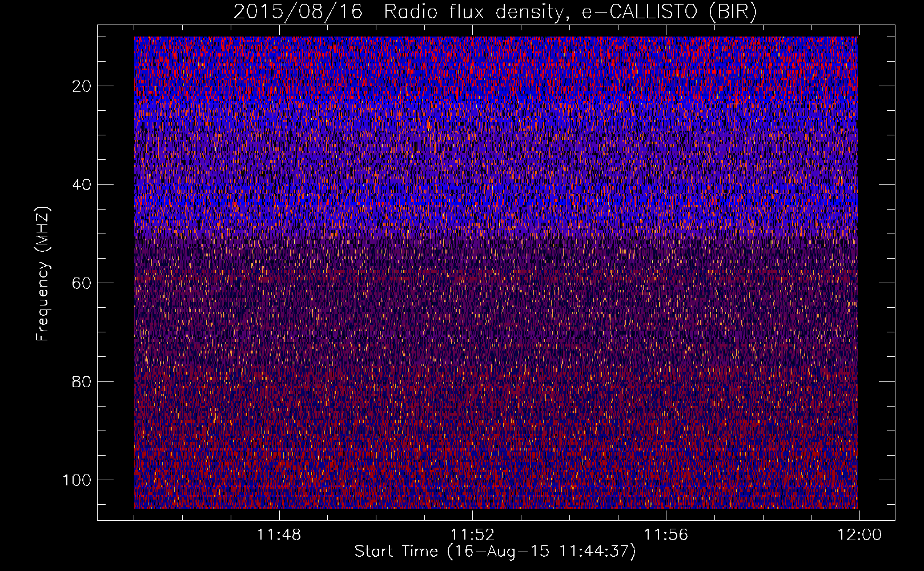Click the 12:00 time tick label
Screen dimensions: 924x571
pos(859,535)
